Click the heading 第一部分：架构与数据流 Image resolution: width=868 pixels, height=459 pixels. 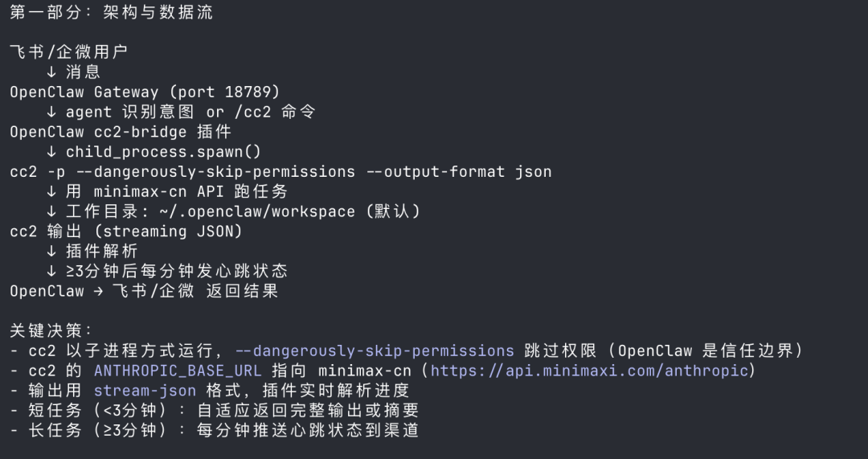[x=111, y=13]
